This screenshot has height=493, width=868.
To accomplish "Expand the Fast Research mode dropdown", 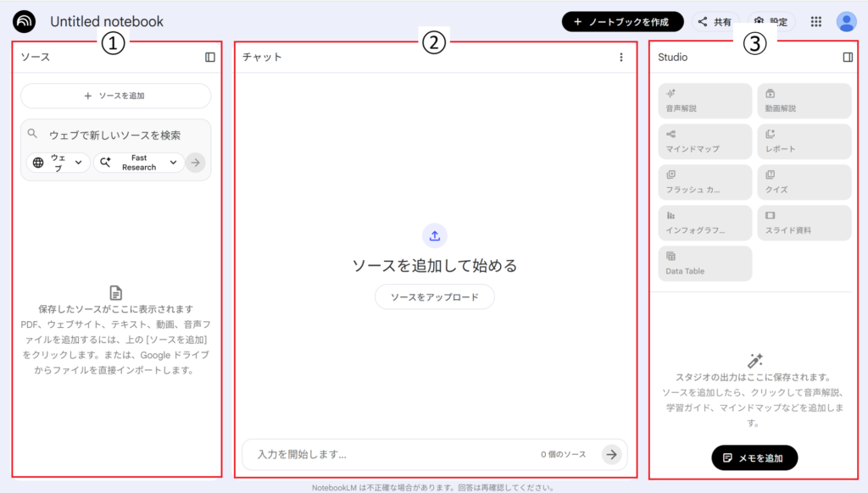I will (x=138, y=163).
